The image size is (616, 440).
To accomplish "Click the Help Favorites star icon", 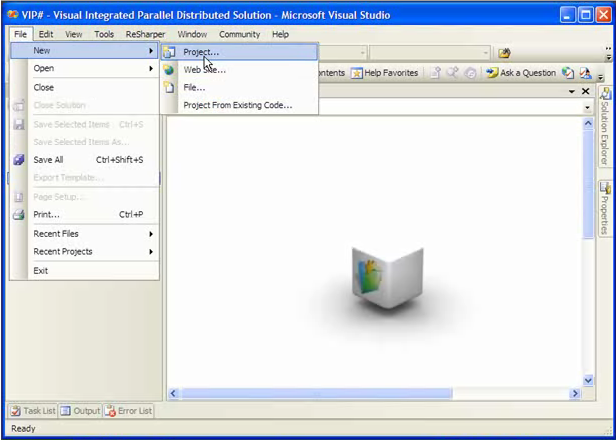I will 356,73.
